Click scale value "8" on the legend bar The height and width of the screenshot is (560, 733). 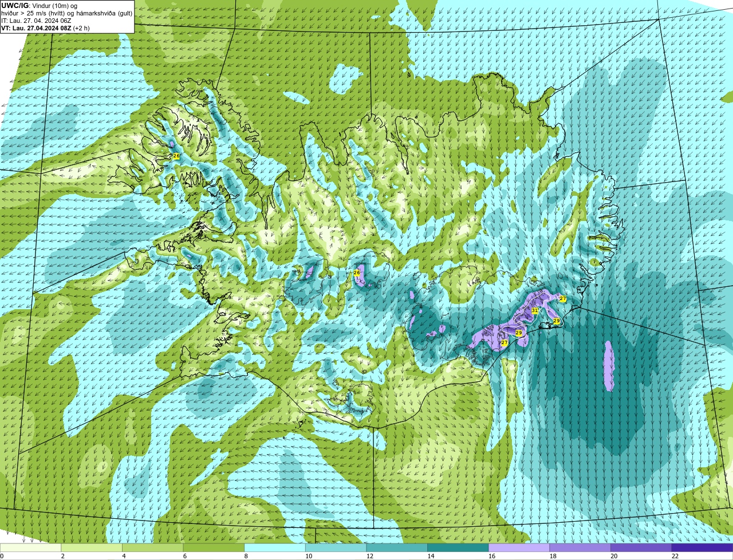(246, 556)
